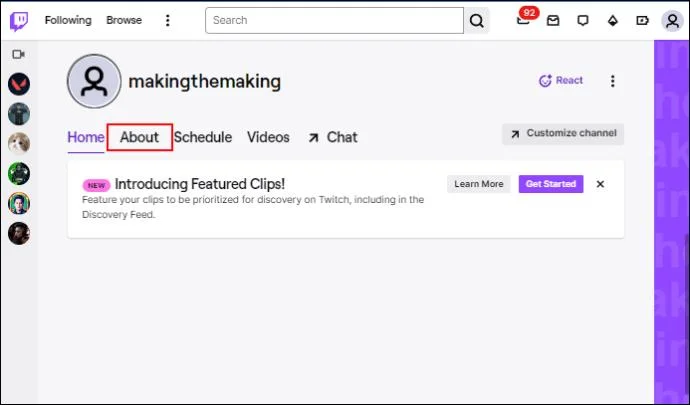Dismiss the Featured Clips banner
Screen dimensions: 690x405
click(x=600, y=184)
